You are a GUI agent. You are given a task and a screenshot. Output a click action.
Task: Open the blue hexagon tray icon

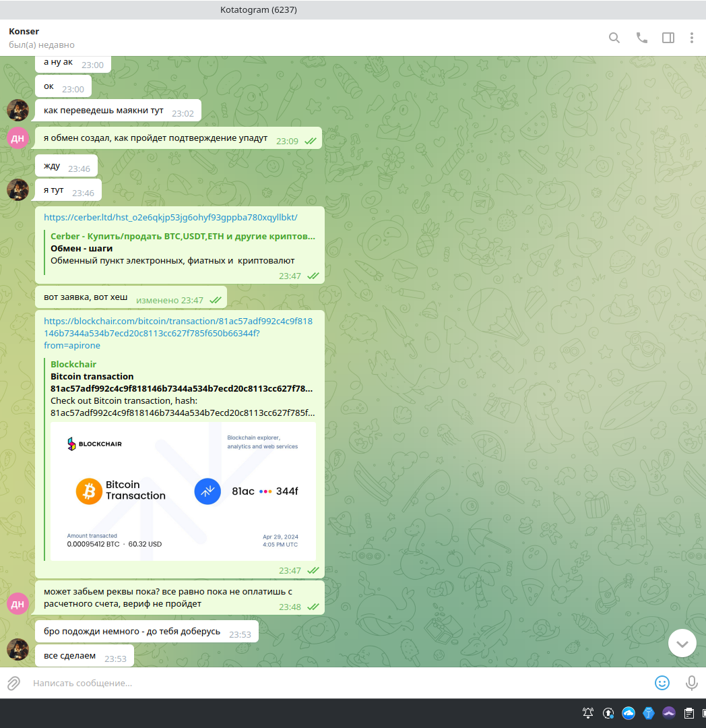click(x=649, y=712)
